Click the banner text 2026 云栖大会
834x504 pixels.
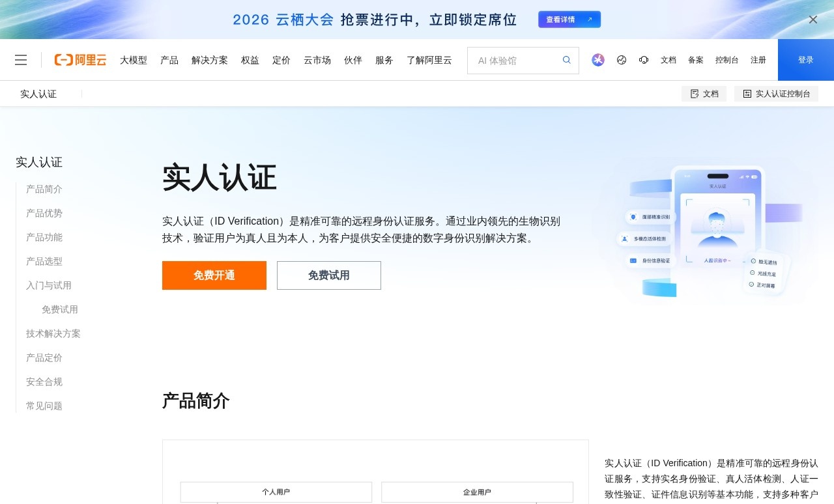click(283, 20)
